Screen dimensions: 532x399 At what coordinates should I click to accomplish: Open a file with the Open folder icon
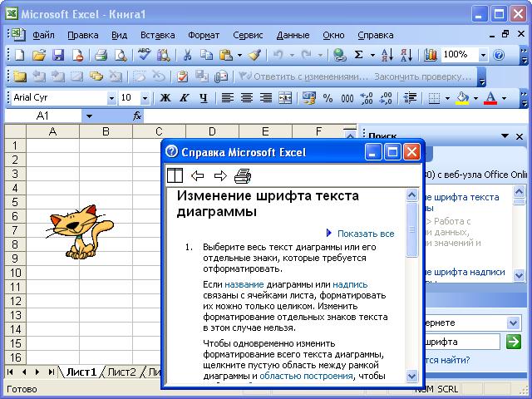point(39,55)
